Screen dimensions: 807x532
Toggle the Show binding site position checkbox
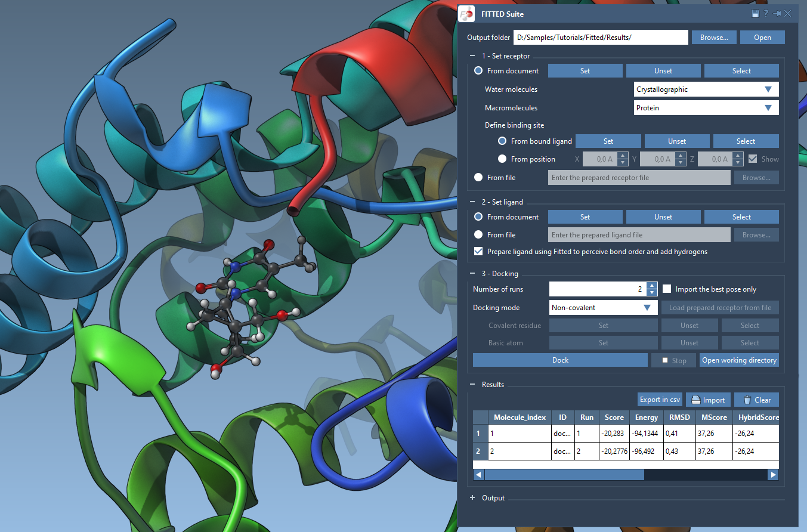[x=753, y=159]
